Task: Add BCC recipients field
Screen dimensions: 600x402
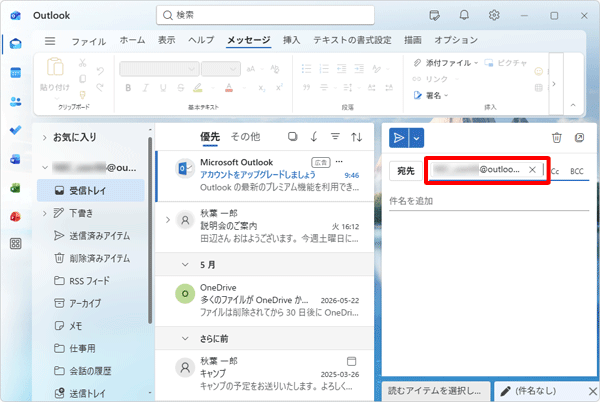Action: click(577, 171)
